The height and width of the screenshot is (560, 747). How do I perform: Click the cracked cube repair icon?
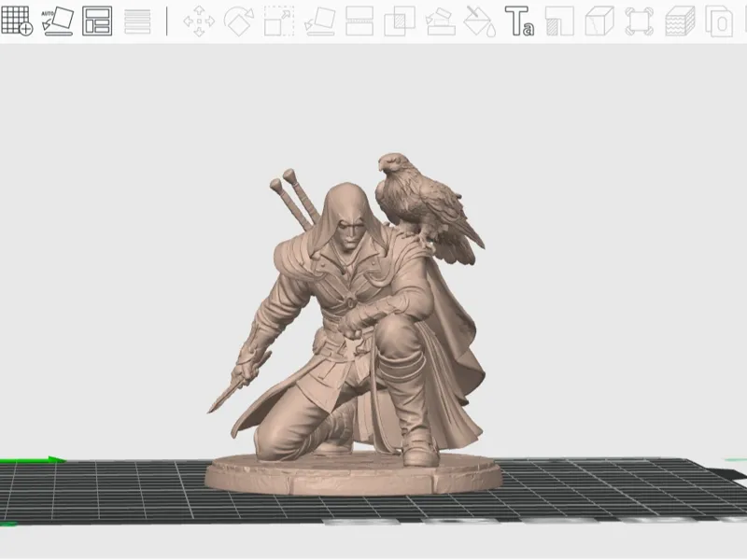click(599, 21)
